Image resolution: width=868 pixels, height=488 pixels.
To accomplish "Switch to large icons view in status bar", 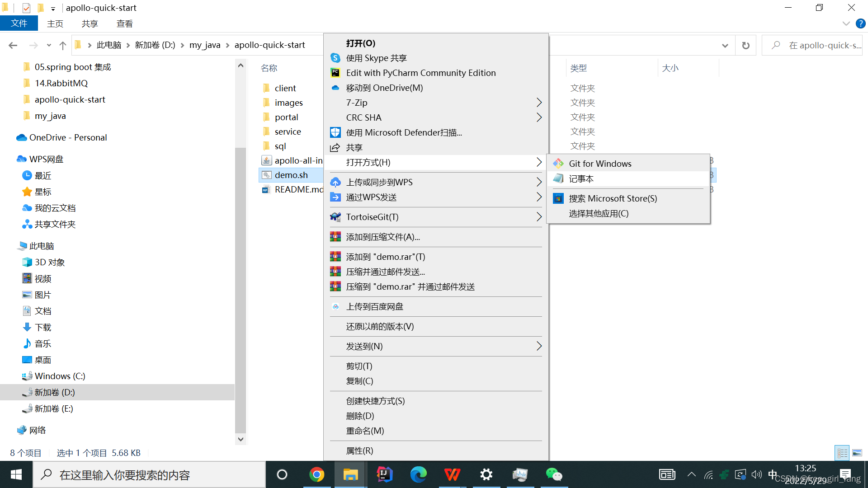I will [858, 453].
